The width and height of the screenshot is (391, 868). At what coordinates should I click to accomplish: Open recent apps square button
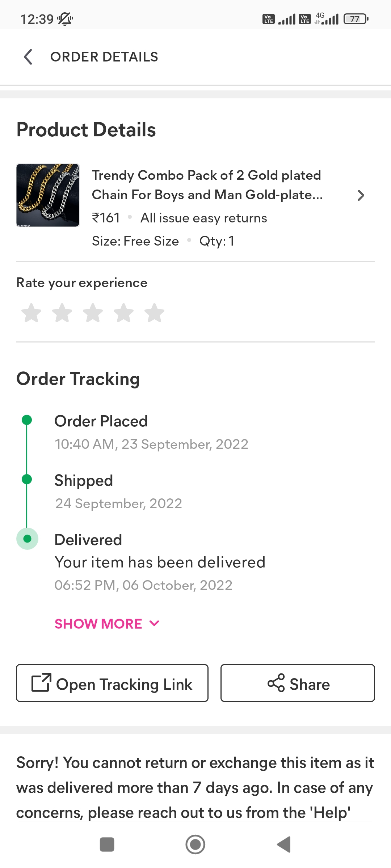pyautogui.click(x=107, y=844)
